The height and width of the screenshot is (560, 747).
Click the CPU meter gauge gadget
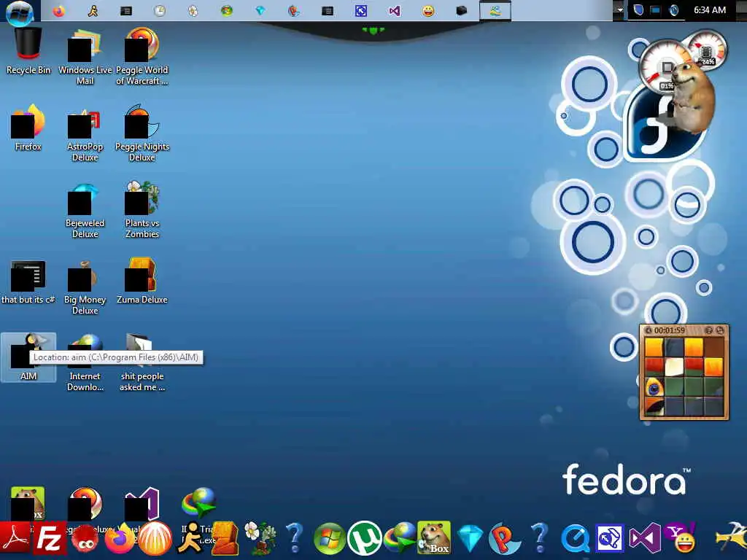pos(662,66)
